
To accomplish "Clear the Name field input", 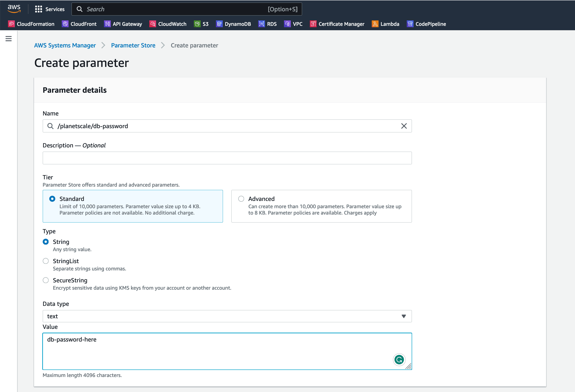I will point(403,126).
